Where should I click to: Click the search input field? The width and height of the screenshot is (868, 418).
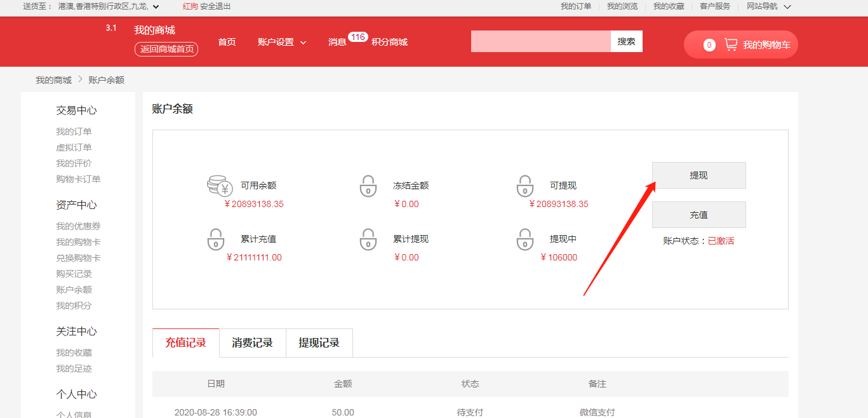pos(540,41)
